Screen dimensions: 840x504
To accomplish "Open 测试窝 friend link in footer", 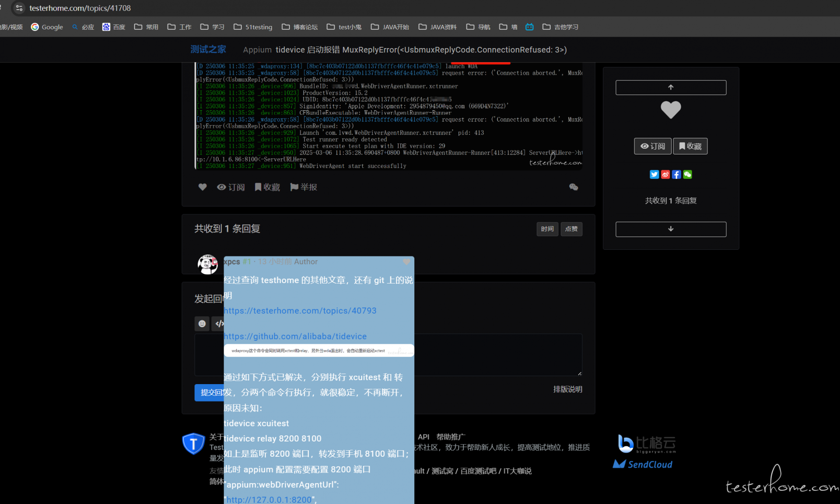I will point(442,471).
